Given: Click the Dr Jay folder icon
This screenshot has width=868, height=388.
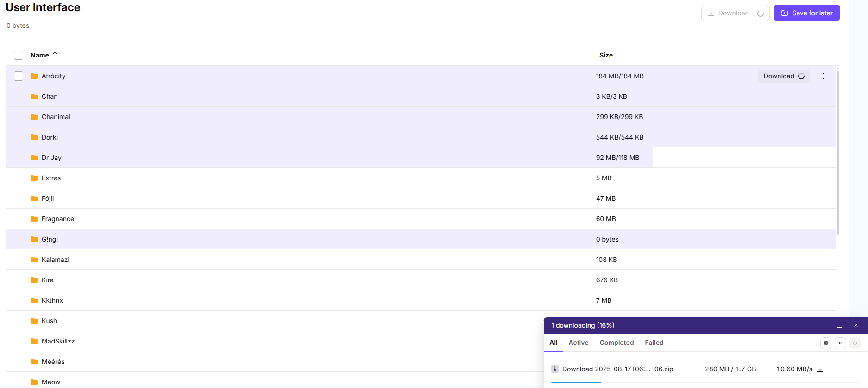Looking at the screenshot, I should point(34,158).
